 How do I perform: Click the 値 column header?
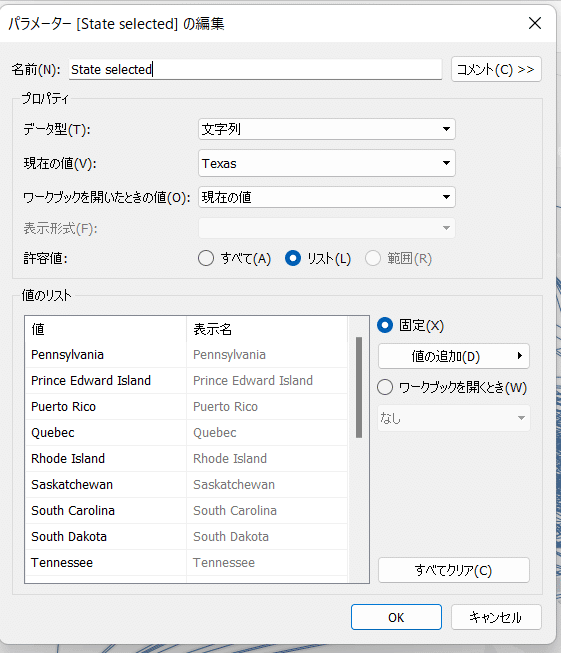[x=106, y=329]
